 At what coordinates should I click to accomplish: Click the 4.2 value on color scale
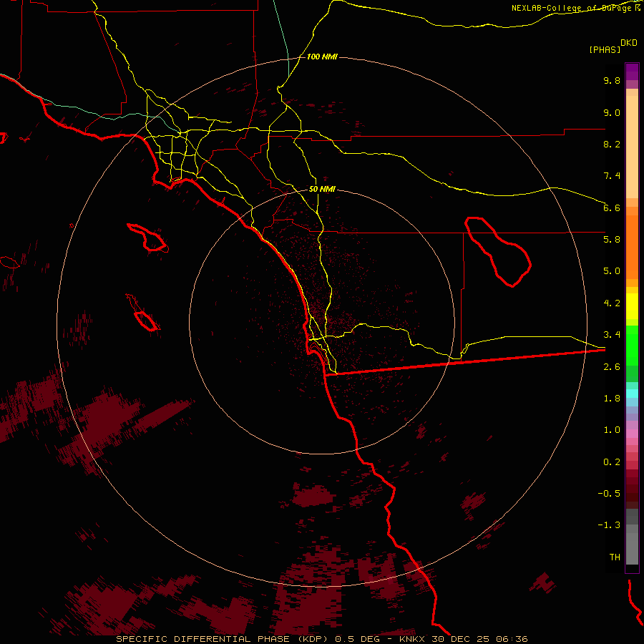(612, 303)
